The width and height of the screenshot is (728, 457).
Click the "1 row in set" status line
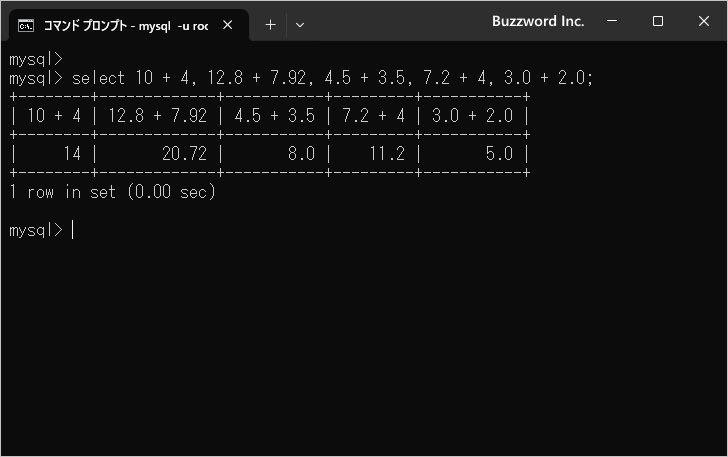(112, 192)
